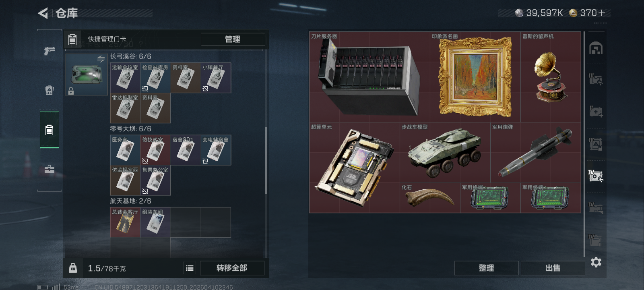Toggle the lock icon under card case

71,91
